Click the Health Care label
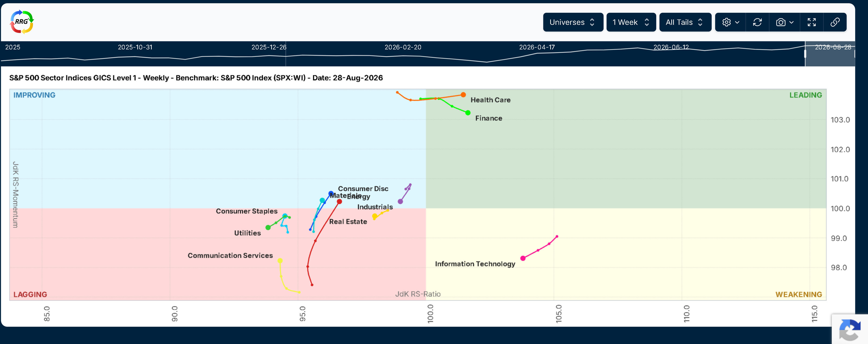This screenshot has height=344, width=868. [x=491, y=100]
